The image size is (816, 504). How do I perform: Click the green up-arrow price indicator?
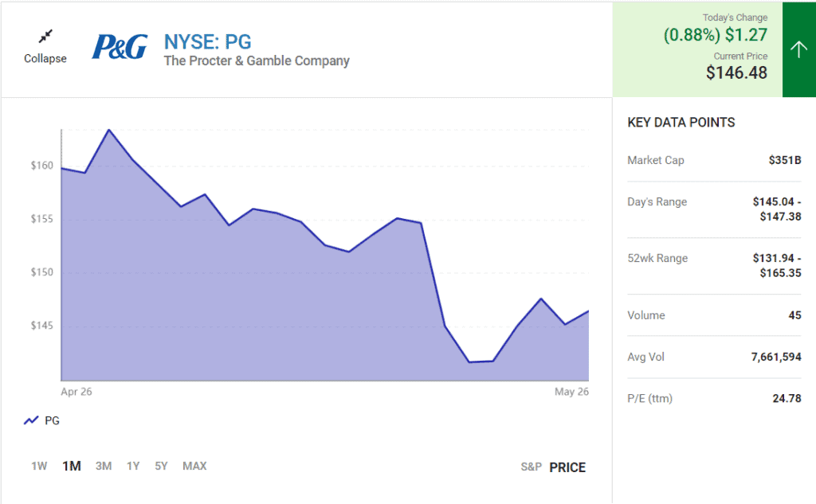click(798, 49)
